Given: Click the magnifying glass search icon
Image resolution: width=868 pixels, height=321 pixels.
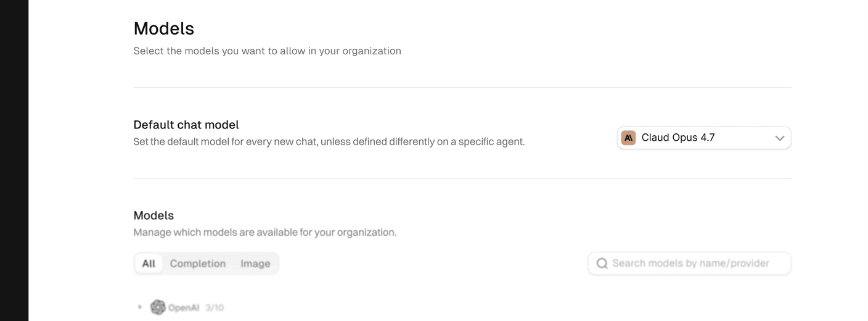Looking at the screenshot, I should coord(602,264).
